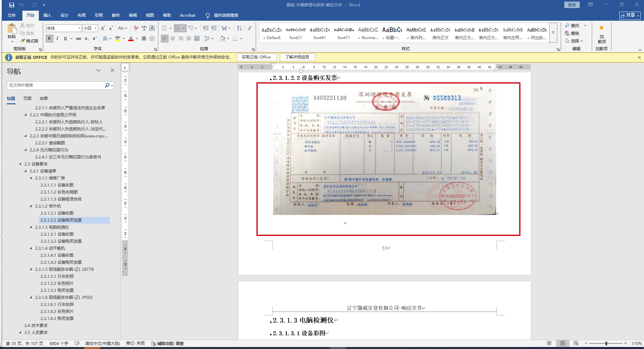Open the phonetic guide (wén) tool
The height and width of the screenshot is (349, 644).
tap(144, 28)
